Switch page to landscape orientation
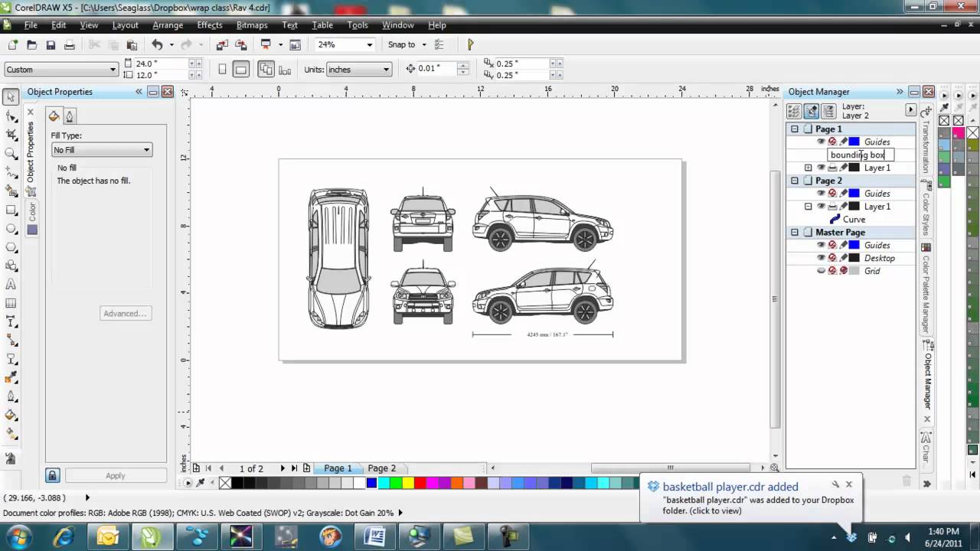980x551 pixels. (x=240, y=70)
